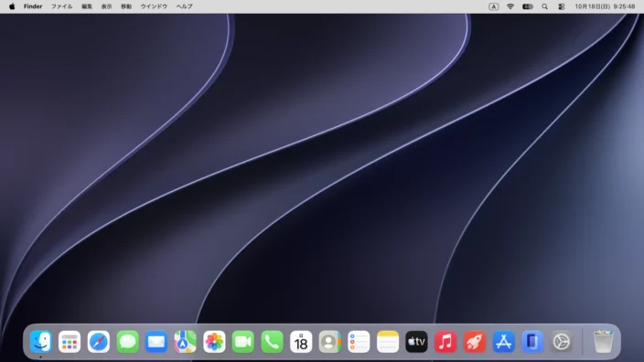Viewport: 644px width, 362px height.
Task: Open Calendar showing 18 in Dock
Action: click(x=301, y=342)
